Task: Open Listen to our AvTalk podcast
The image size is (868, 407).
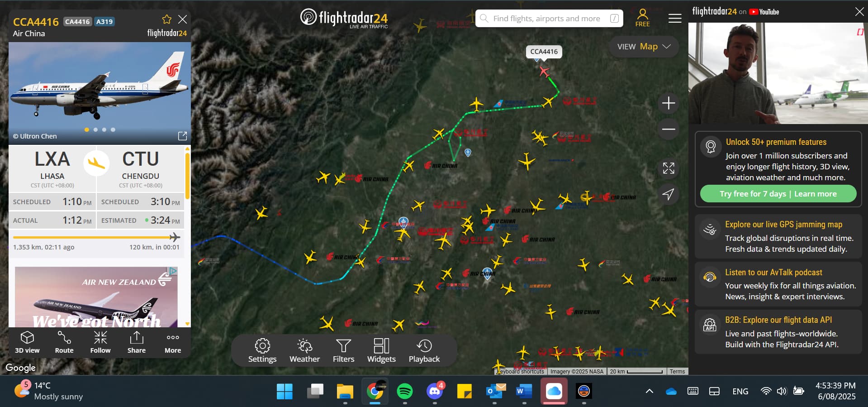Action: click(778, 284)
